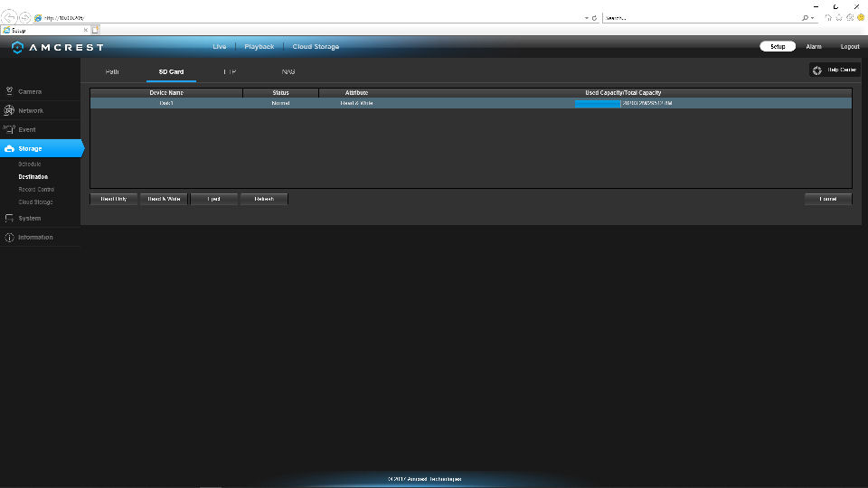Click the Read & Write button
The width and height of the screenshot is (868, 488).
[x=164, y=199]
